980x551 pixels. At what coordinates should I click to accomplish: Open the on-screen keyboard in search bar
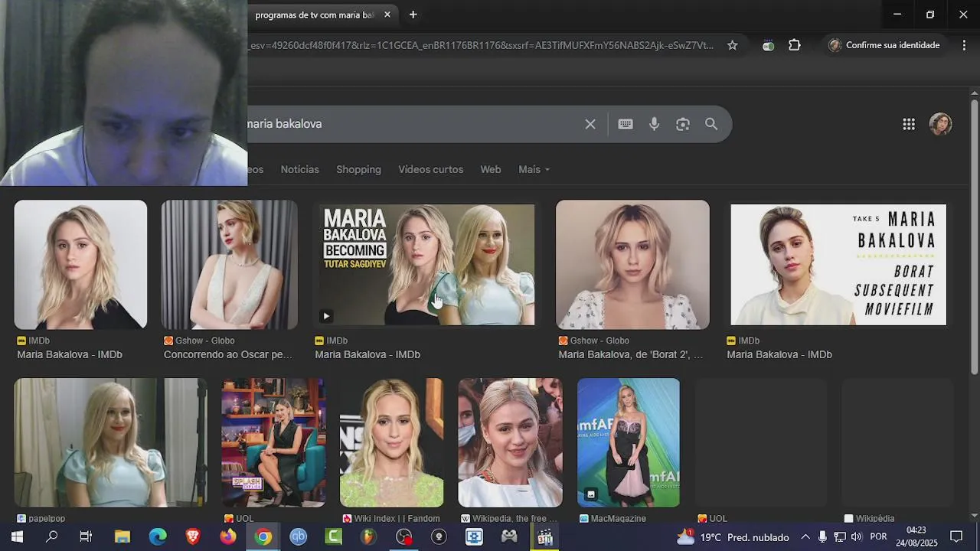pos(626,124)
